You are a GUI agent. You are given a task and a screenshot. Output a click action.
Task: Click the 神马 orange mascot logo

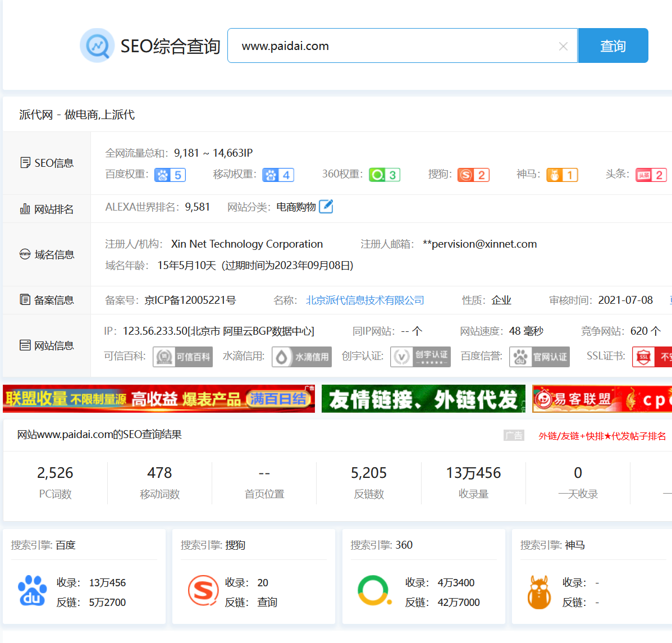[x=539, y=592]
